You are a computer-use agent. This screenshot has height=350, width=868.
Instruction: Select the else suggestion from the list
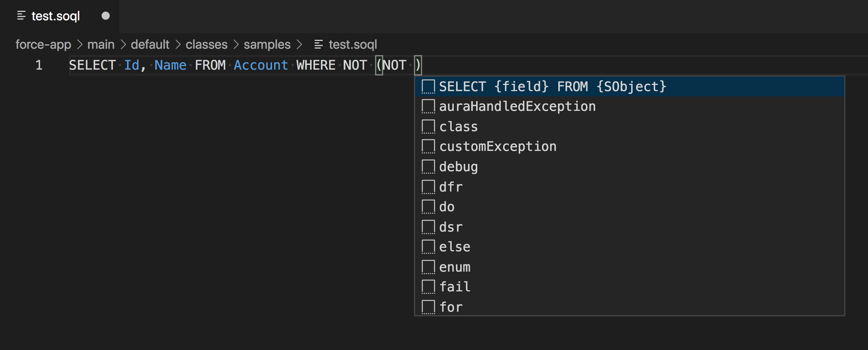tap(454, 246)
